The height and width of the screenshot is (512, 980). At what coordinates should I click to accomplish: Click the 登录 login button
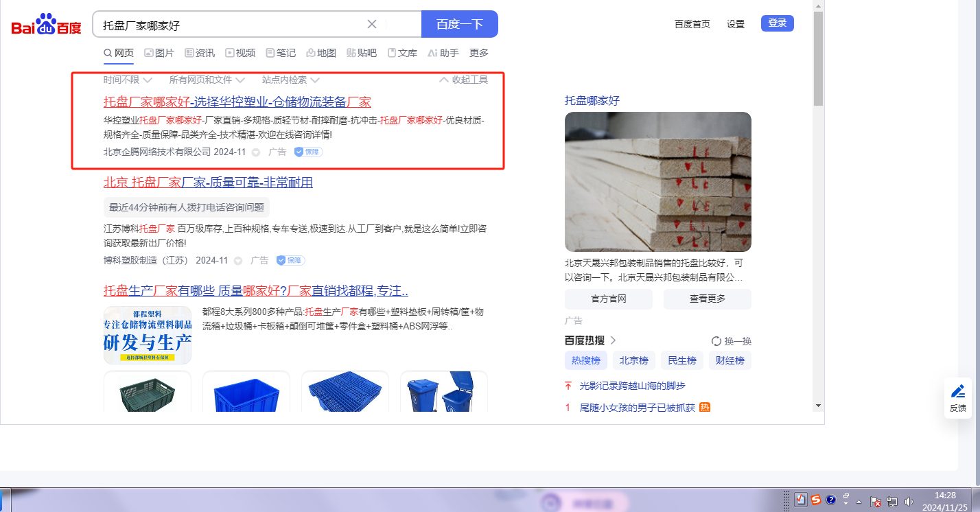[778, 23]
